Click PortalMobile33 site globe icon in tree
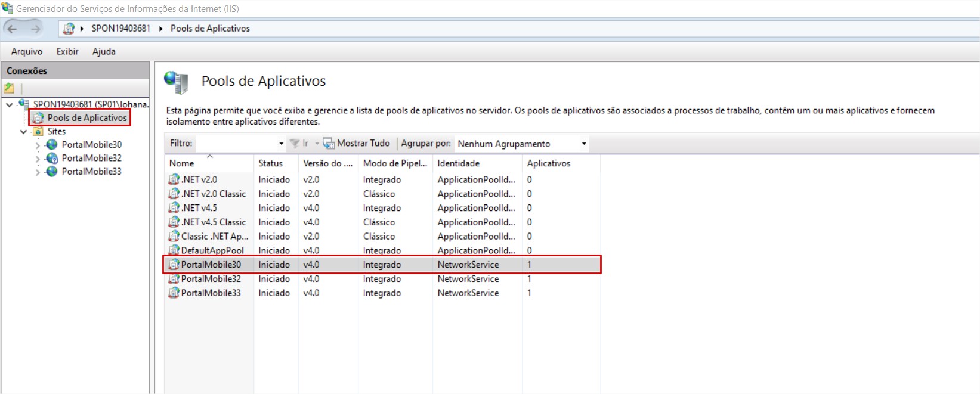 [52, 171]
